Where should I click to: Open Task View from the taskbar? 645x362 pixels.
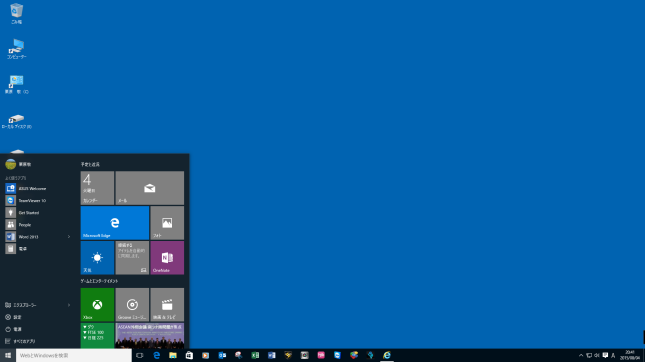pyautogui.click(x=140, y=355)
